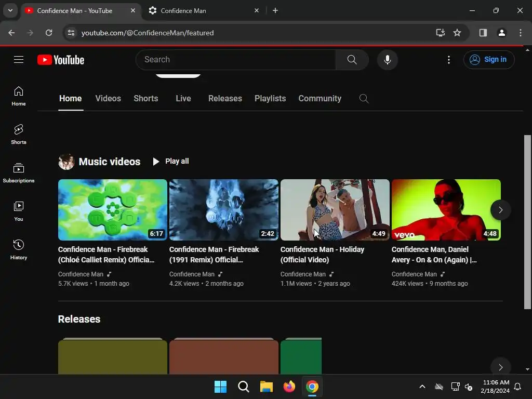Go back to previous page
This screenshot has width=532, height=399.
11,33
